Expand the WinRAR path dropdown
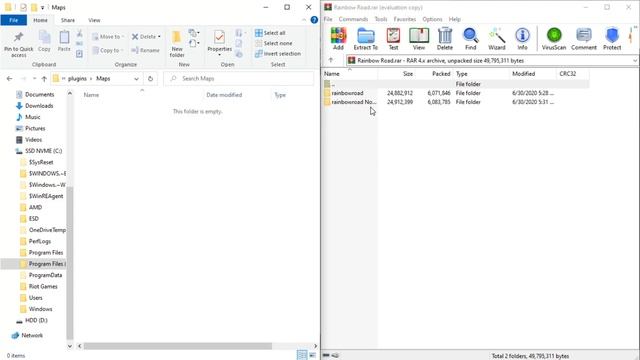Viewport: 640px width, 360px height. coord(635,60)
